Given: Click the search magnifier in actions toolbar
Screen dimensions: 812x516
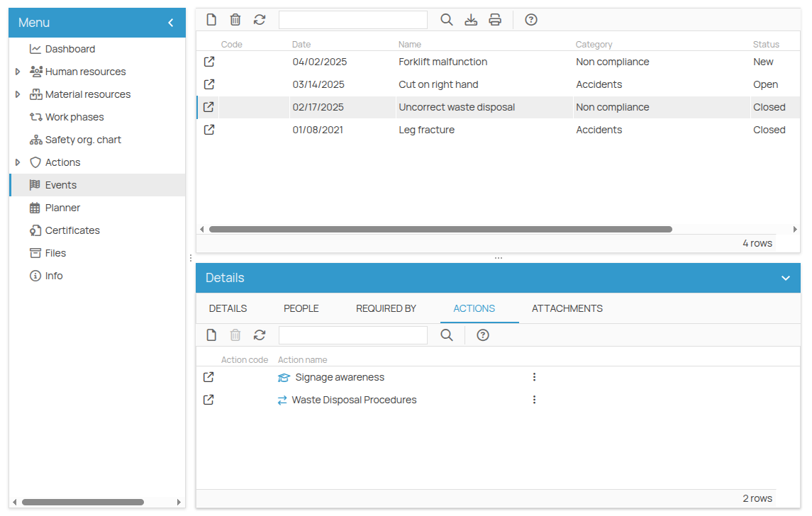Looking at the screenshot, I should coord(447,335).
